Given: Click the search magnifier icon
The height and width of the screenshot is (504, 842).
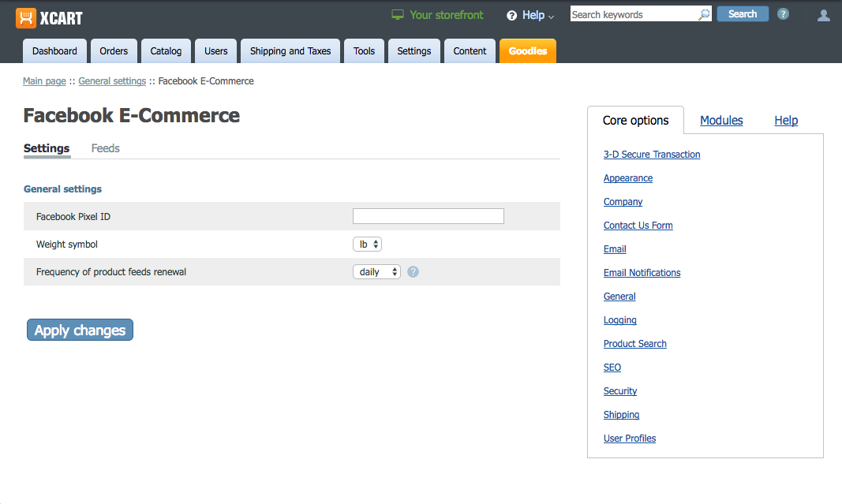Looking at the screenshot, I should pos(704,14).
